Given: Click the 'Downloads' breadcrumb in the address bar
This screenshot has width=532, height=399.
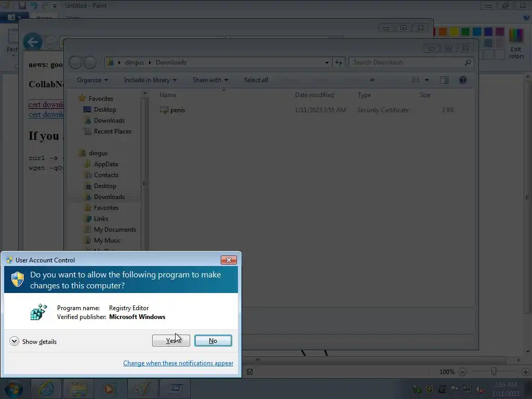Looking at the screenshot, I should pos(171,62).
